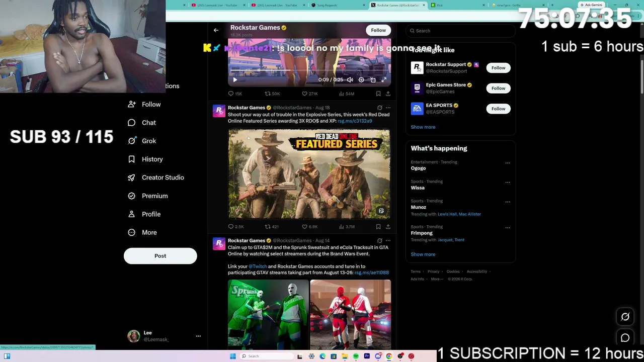The width and height of the screenshot is (644, 362).
Task: Open Profile in the sidebar
Action: pos(144,214)
